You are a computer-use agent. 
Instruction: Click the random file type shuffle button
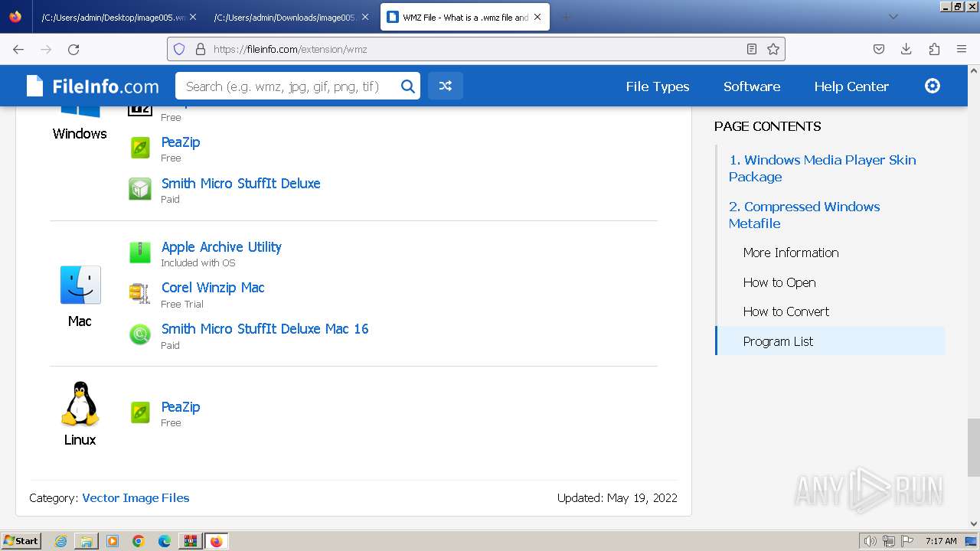tap(445, 86)
